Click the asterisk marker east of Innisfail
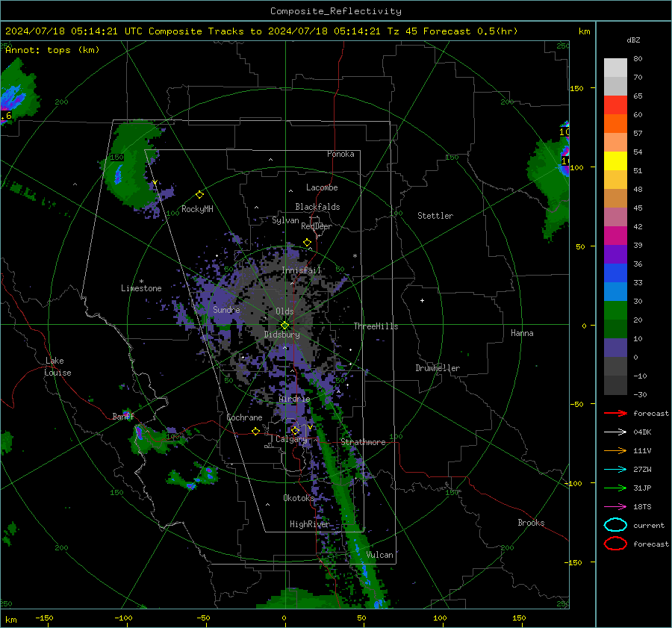The height and width of the screenshot is (628, 672). [355, 256]
